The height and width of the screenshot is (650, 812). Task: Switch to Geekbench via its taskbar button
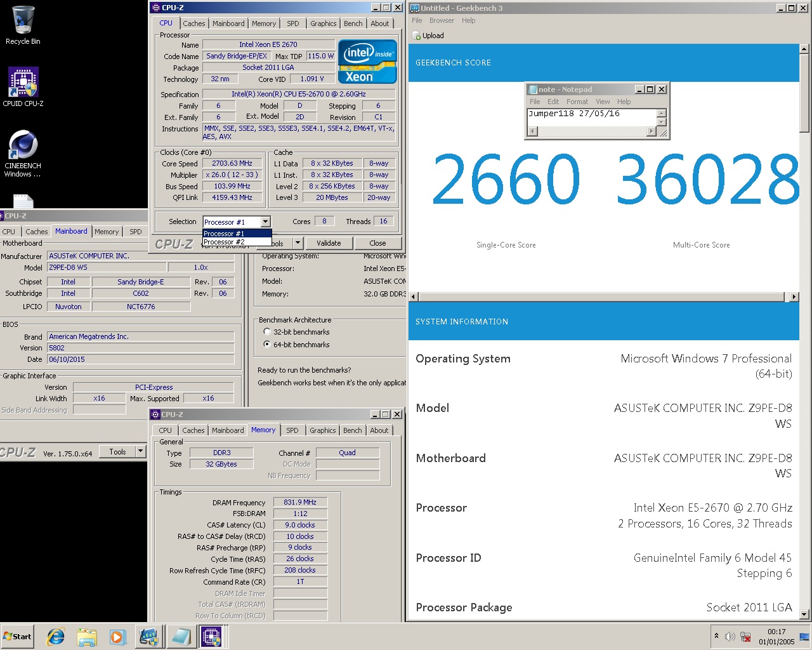tap(149, 637)
